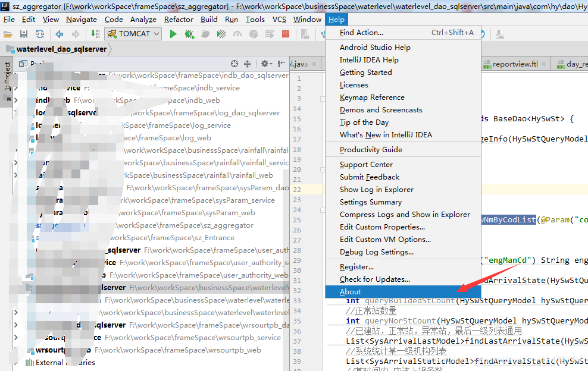
Task: Click the Project Structure icon right of Stop
Action: click(x=305, y=34)
